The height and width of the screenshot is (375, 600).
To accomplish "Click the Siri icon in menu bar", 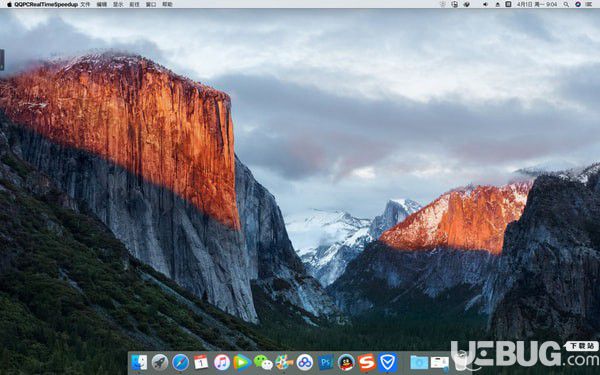I will [578, 4].
